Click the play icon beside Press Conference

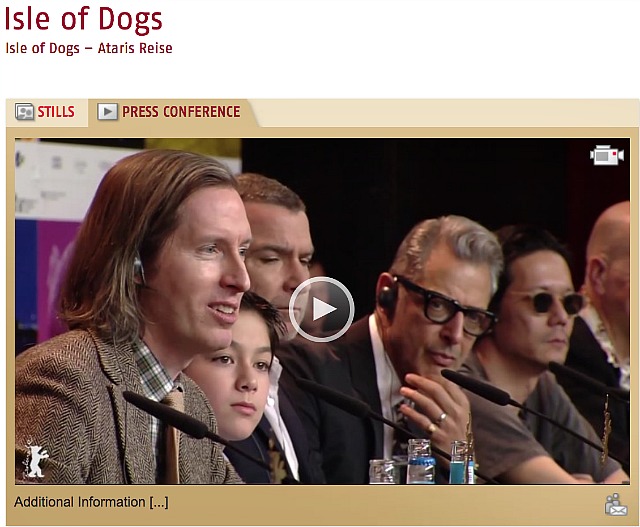click(108, 111)
